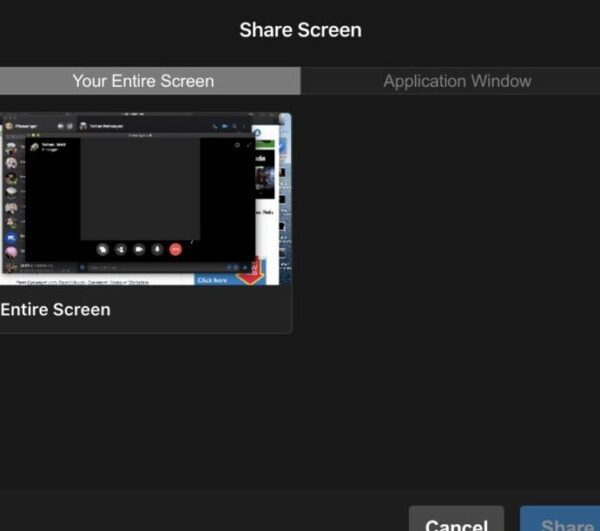
Task: Click the video camera icon in call controls
Action: click(139, 249)
